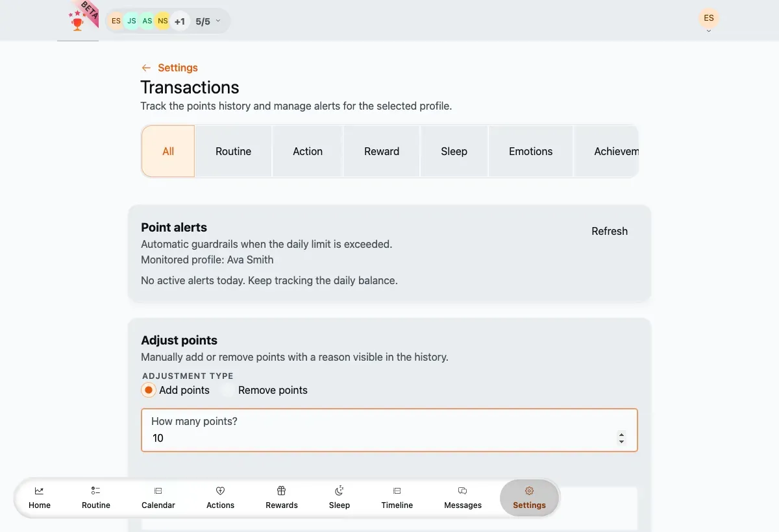Open Actions in the bottom navigation
The width and height of the screenshot is (779, 532).
(x=220, y=498)
